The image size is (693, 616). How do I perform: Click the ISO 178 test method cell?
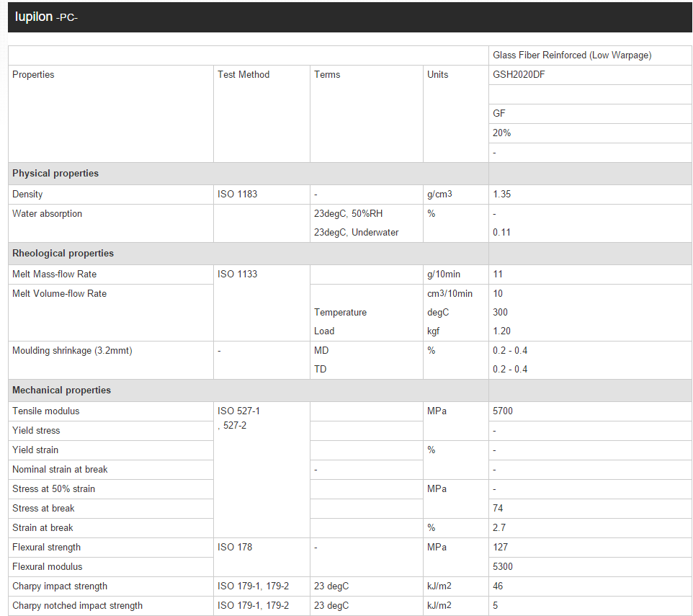coord(235,548)
